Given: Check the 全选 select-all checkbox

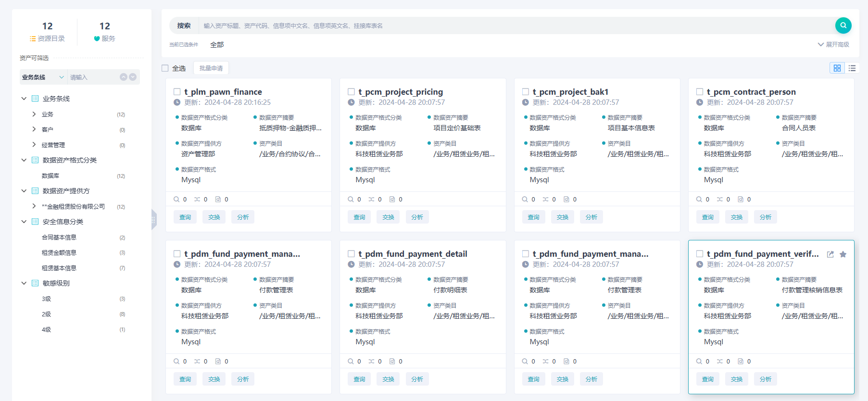Looking at the screenshot, I should [165, 68].
